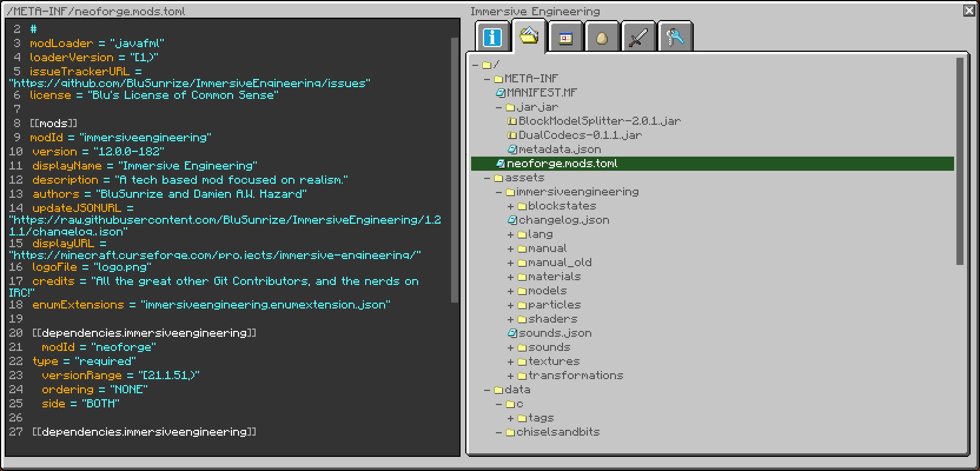Open the blue info tab
The width and height of the screenshot is (980, 471).
pyautogui.click(x=492, y=37)
